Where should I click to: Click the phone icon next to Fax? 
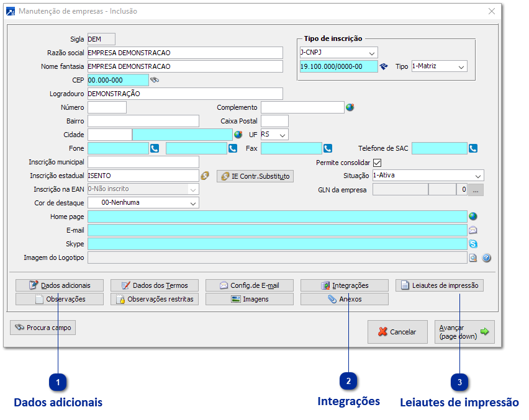click(x=328, y=148)
